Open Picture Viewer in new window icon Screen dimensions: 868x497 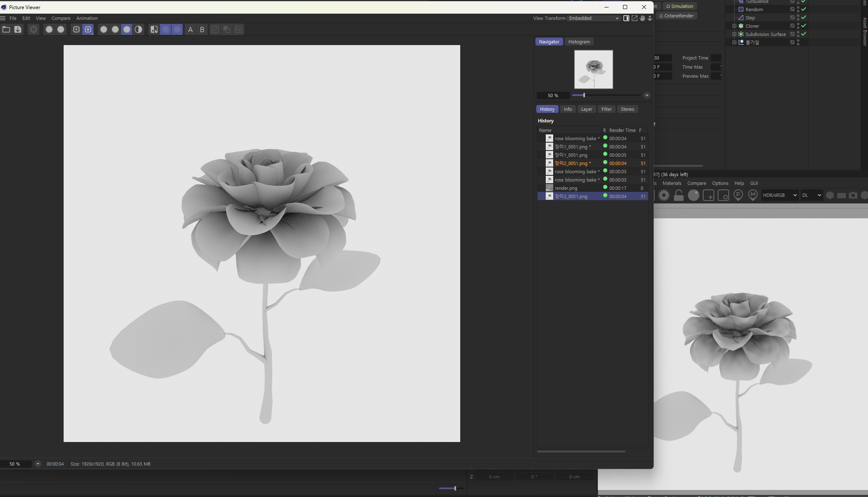[634, 18]
